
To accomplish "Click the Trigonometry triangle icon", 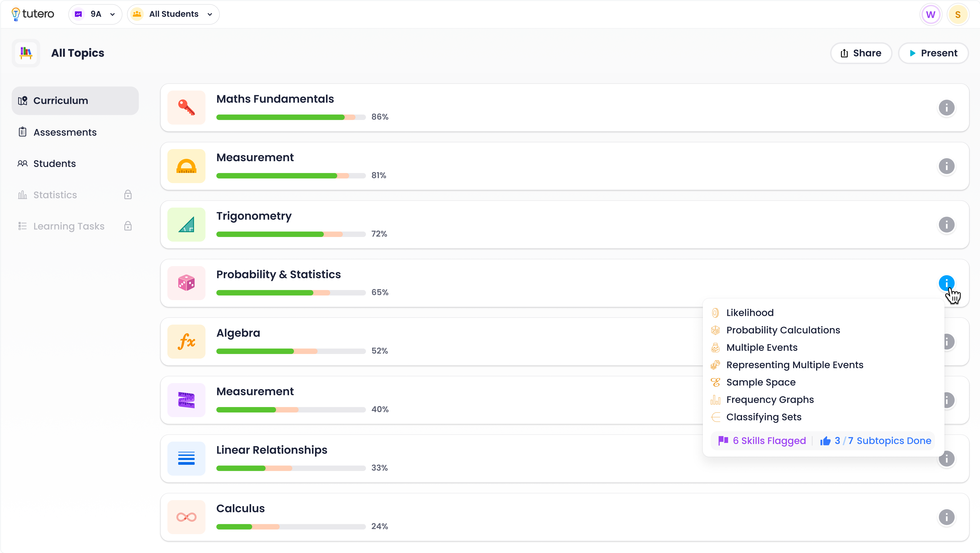I will (186, 225).
